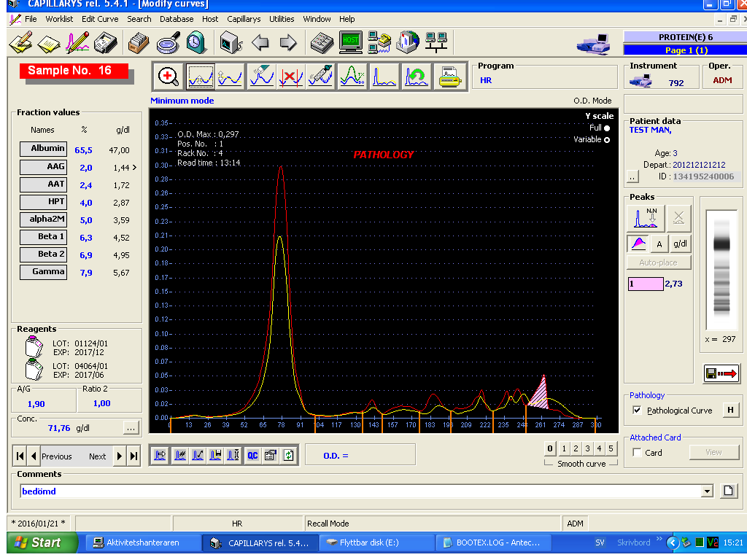Jump to the first sample button
This screenshot has width=747, height=560.
[x=20, y=456]
